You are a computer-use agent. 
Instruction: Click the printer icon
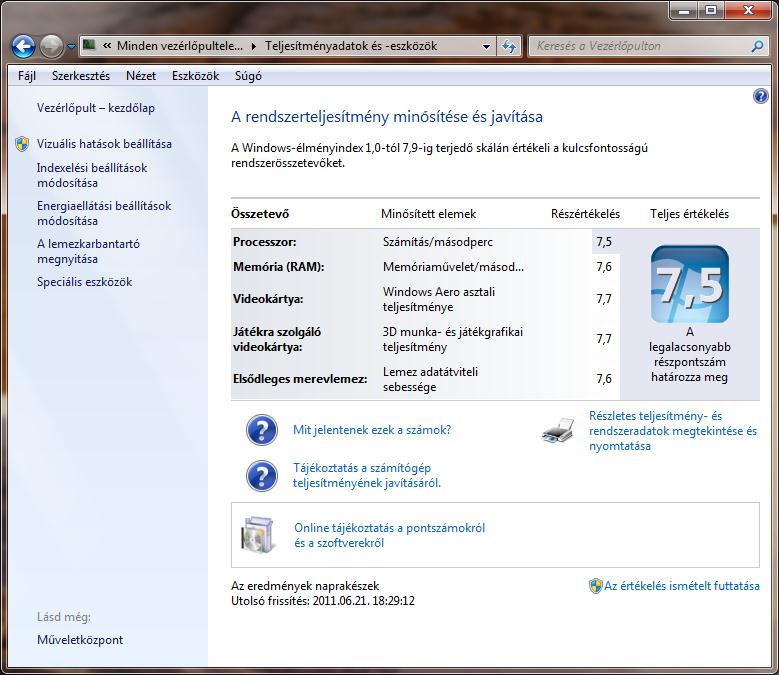[x=558, y=431]
